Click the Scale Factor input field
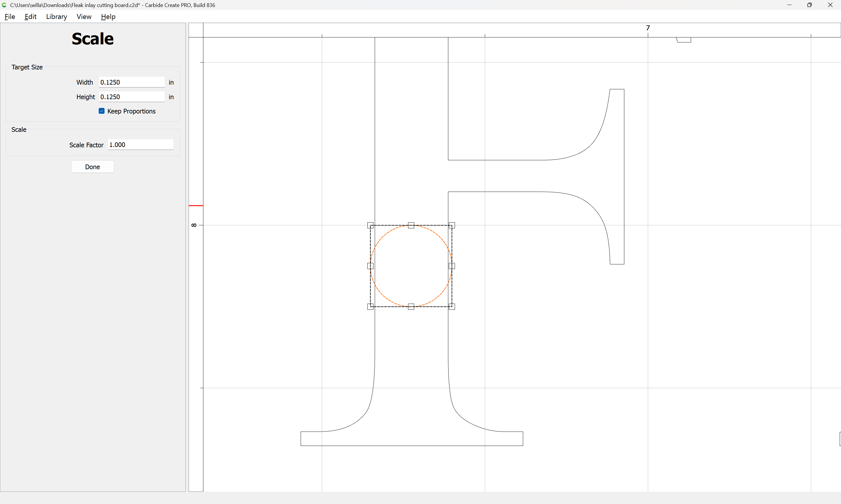The width and height of the screenshot is (841, 504). pyautogui.click(x=140, y=145)
